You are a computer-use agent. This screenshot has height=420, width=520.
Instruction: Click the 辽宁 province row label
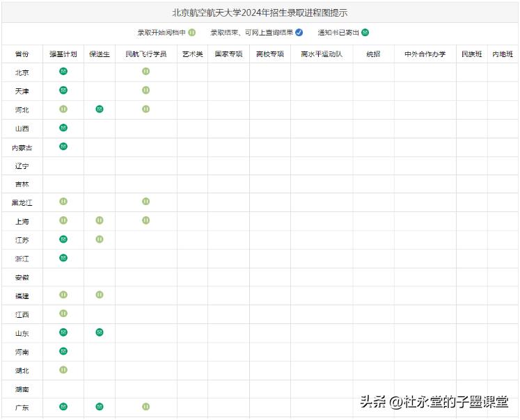click(22, 166)
